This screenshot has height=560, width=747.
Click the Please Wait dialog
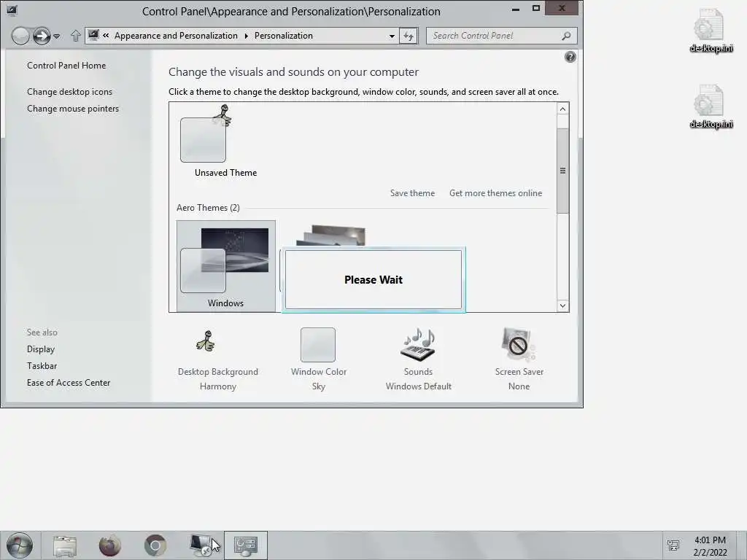tap(373, 280)
